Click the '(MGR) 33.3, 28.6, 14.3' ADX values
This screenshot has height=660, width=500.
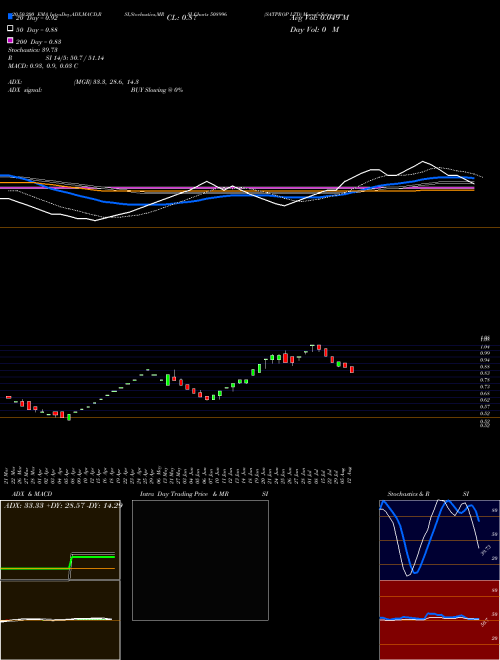pos(106,82)
